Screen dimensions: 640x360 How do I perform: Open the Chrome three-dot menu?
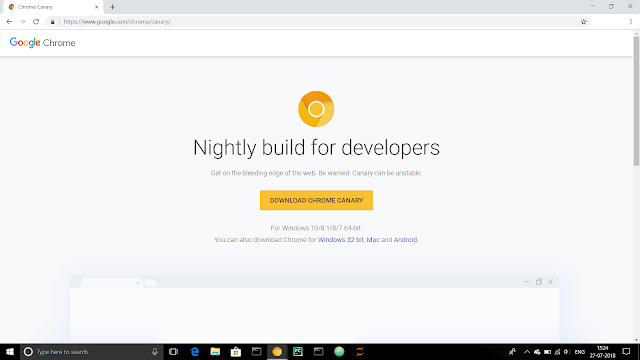(x=631, y=22)
